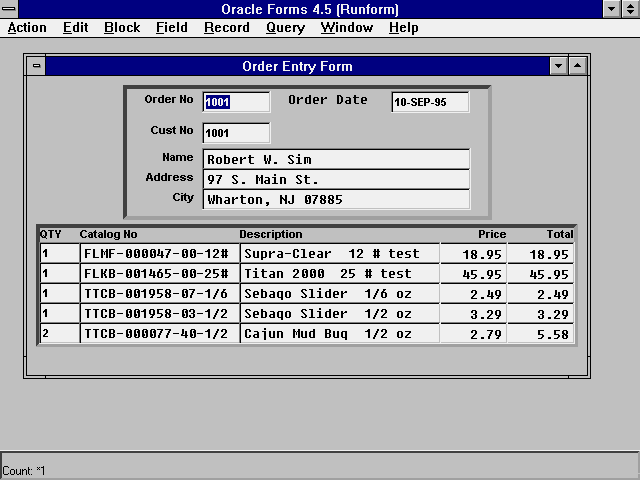640x480 pixels.
Task: Open Oracle Forms system control menu box
Action: click(x=9, y=9)
